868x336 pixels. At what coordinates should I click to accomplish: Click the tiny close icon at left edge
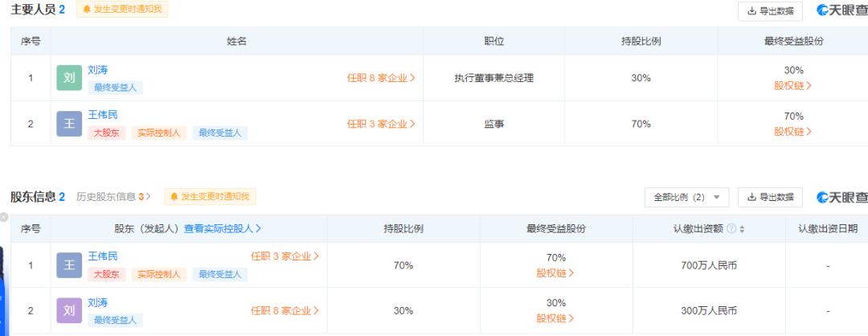click(x=3, y=217)
